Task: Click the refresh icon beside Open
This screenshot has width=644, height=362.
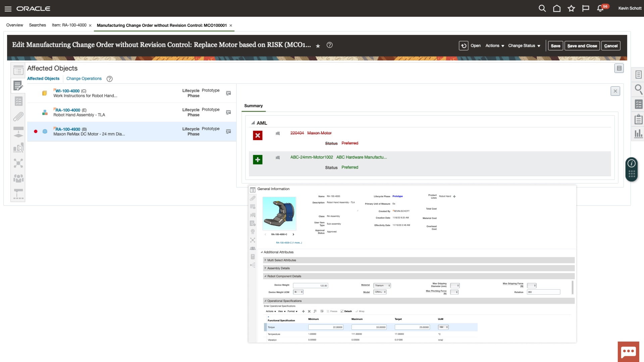Action: (464, 46)
